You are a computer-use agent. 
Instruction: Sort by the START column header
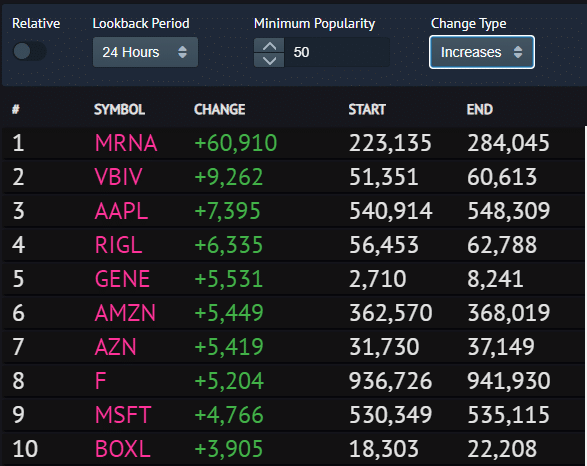[367, 109]
